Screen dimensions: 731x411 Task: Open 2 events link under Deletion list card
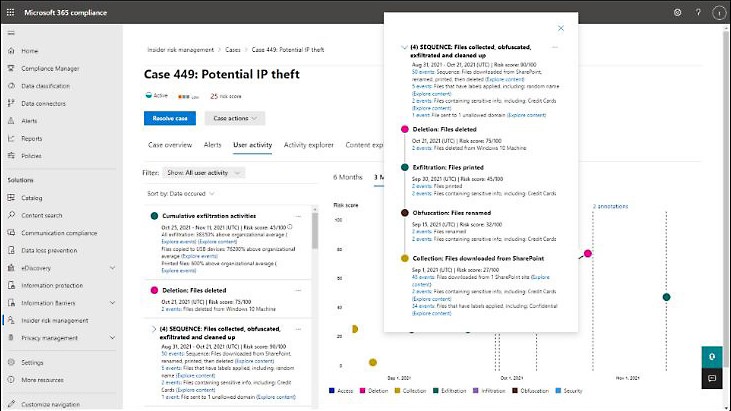point(171,309)
